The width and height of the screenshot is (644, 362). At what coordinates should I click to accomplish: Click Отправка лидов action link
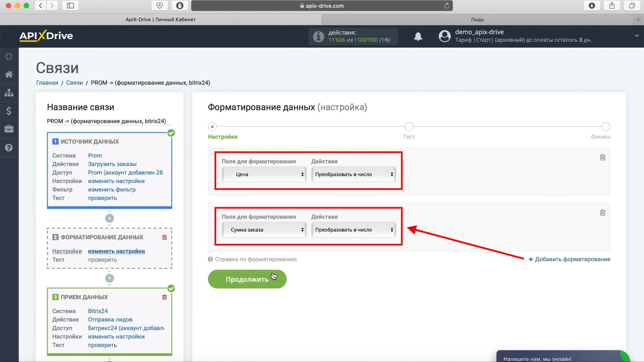pos(110,320)
